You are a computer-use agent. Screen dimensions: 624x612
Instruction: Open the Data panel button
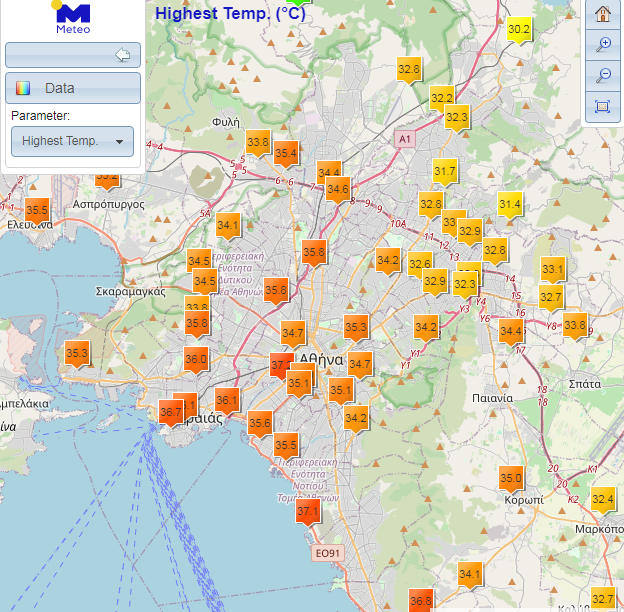[x=72, y=88]
